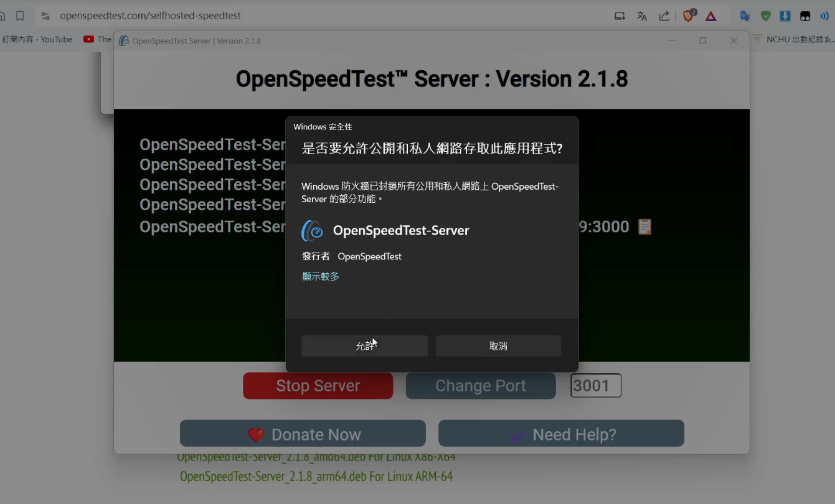The image size is (835, 504).
Task: Click the checkmark icon on the Need Help? button
Action: [517, 435]
